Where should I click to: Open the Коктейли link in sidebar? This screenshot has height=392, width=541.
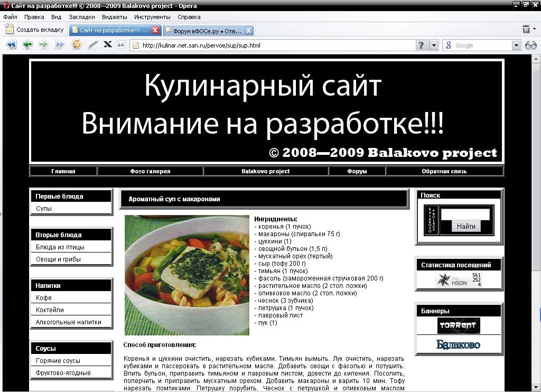coord(50,310)
